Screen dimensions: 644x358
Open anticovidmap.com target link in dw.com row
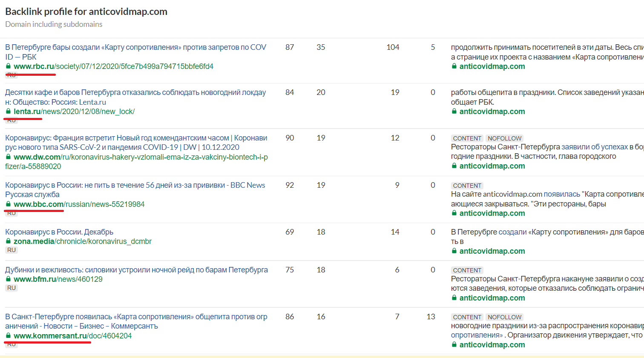tap(492, 166)
